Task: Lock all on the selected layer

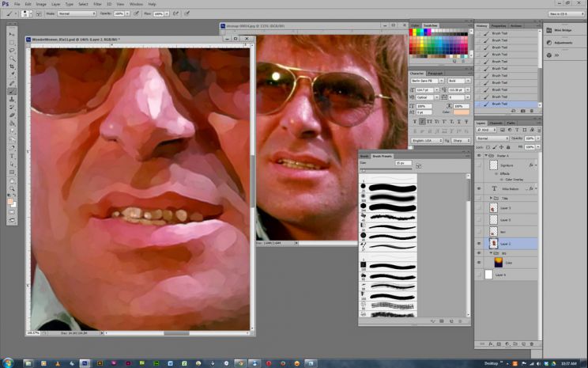Action: click(508, 147)
